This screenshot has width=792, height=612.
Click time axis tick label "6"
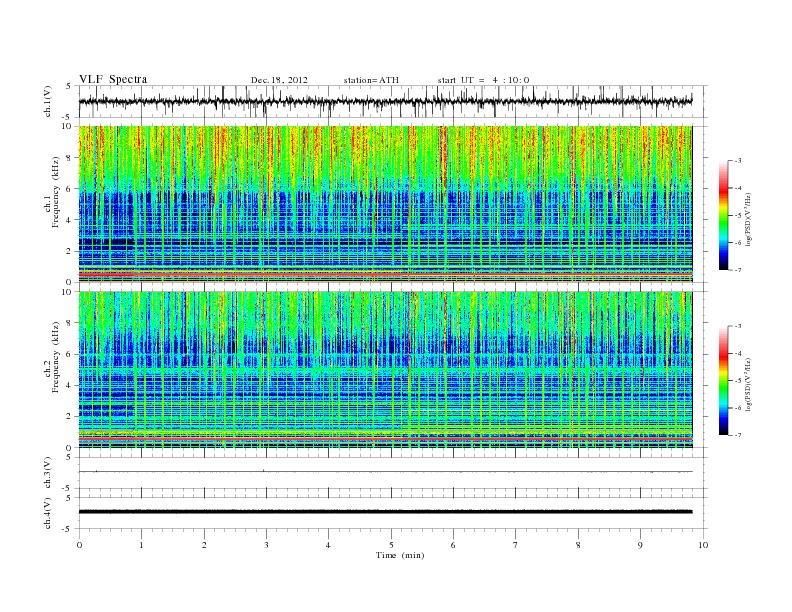pos(453,545)
